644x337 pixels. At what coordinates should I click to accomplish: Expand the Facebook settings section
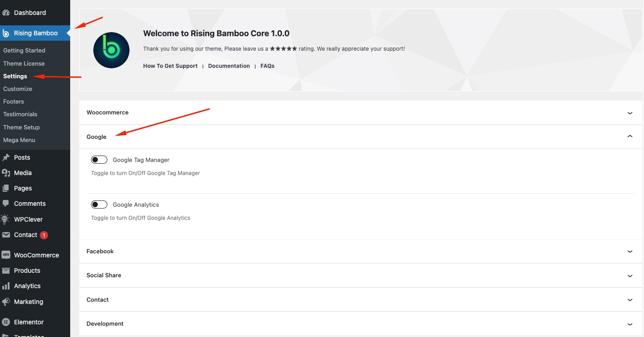tap(630, 252)
